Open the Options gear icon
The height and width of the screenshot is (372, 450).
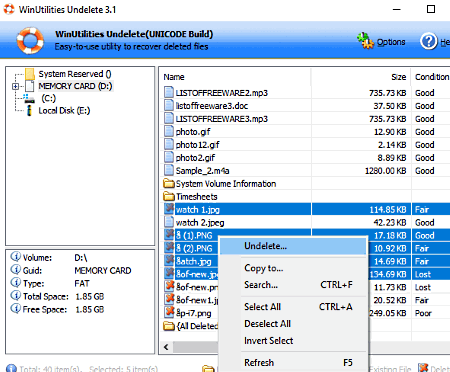point(366,41)
